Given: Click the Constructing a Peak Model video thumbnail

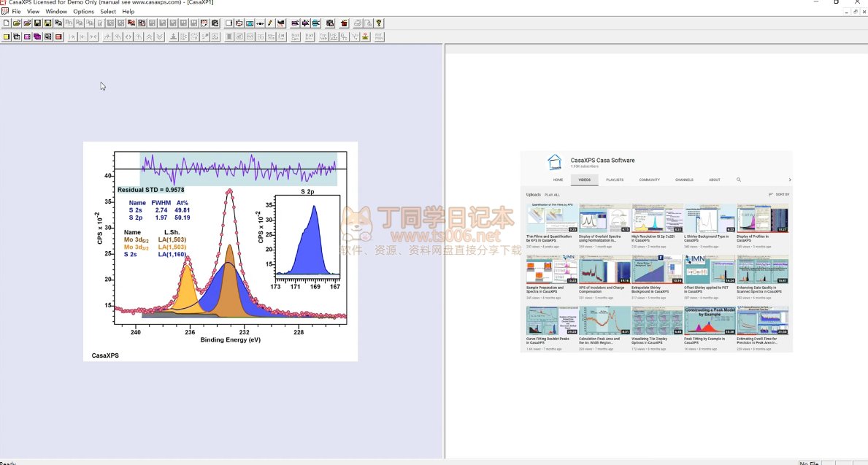Looking at the screenshot, I should click(710, 320).
